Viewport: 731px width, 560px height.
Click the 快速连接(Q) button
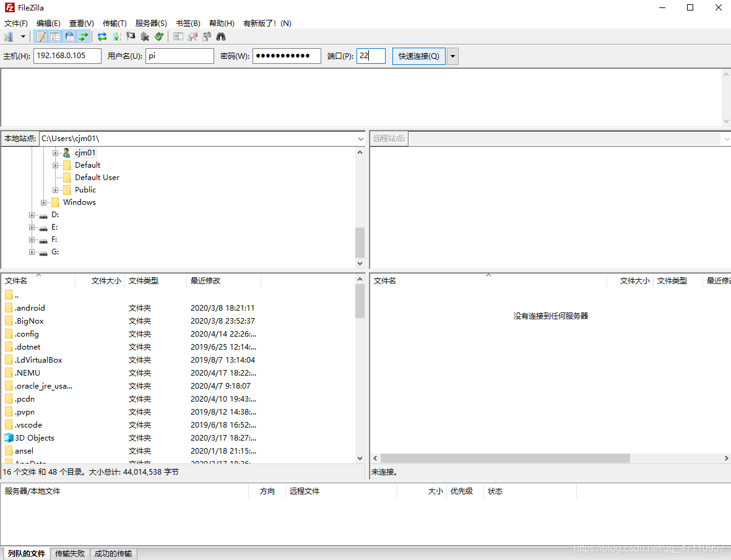point(418,56)
